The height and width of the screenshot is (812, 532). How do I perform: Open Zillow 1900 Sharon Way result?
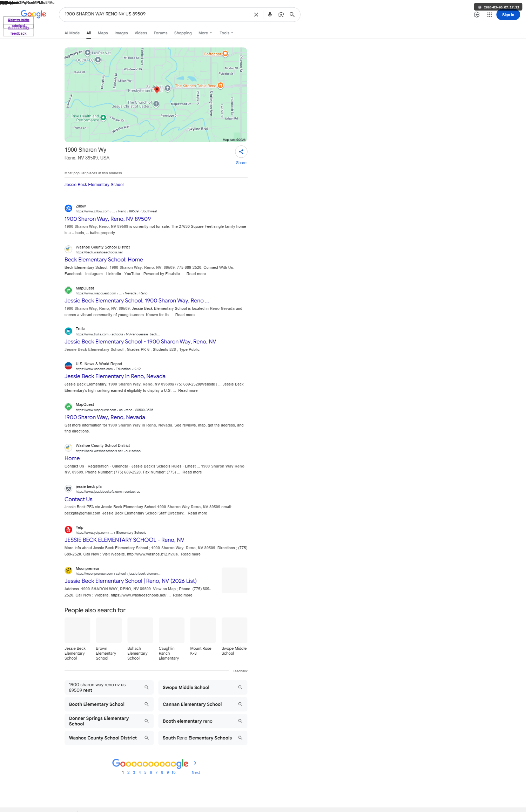pyautogui.click(x=108, y=219)
